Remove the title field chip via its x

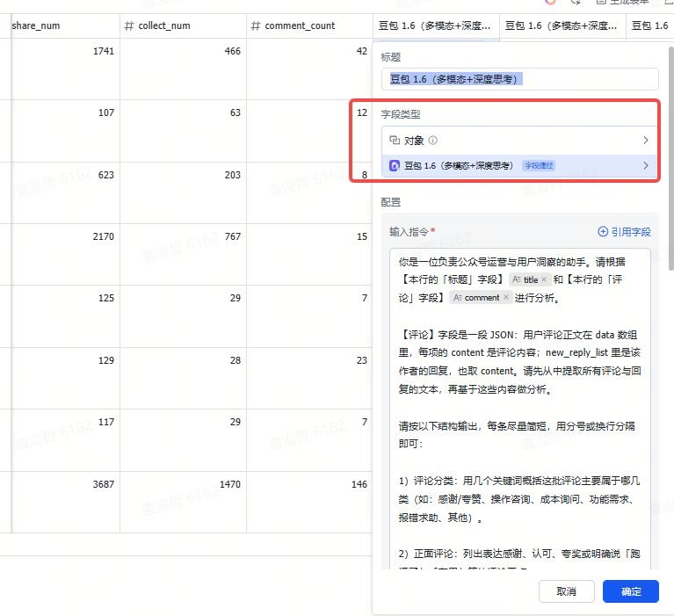(544, 279)
